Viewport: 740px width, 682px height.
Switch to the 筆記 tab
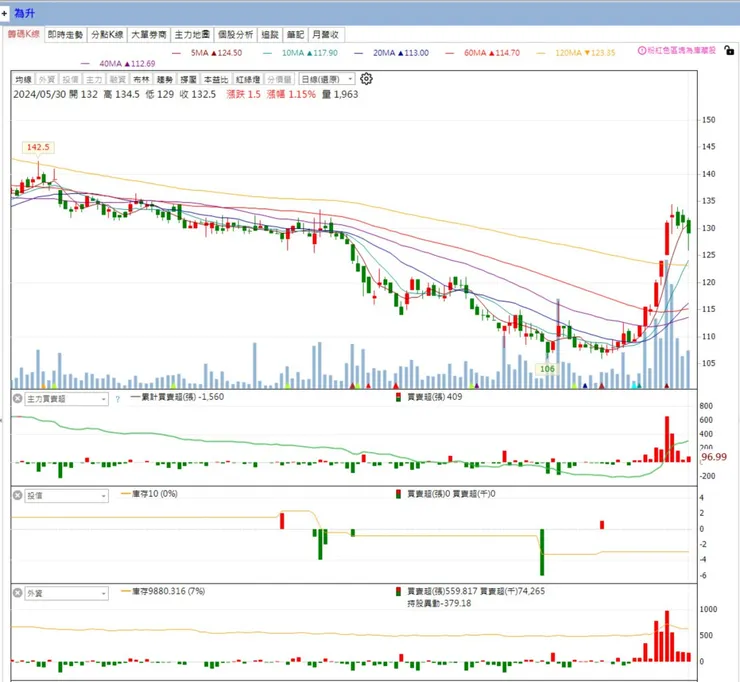point(295,35)
